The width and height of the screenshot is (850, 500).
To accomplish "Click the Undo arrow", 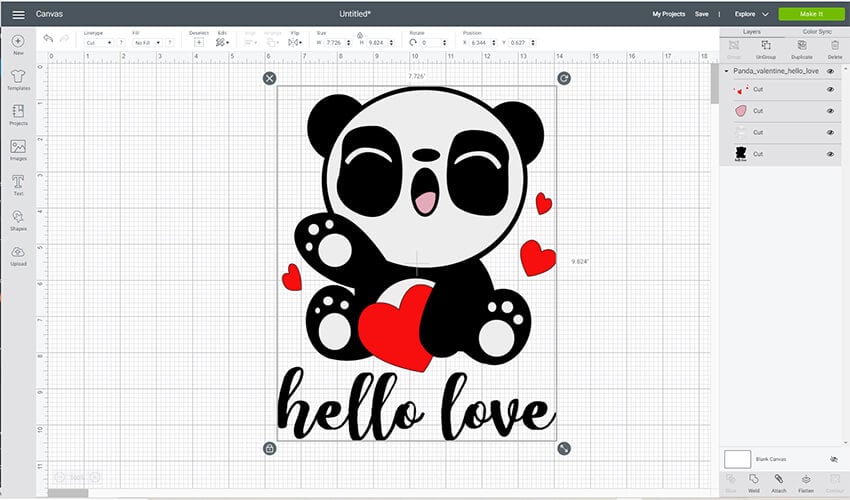I will (x=48, y=39).
